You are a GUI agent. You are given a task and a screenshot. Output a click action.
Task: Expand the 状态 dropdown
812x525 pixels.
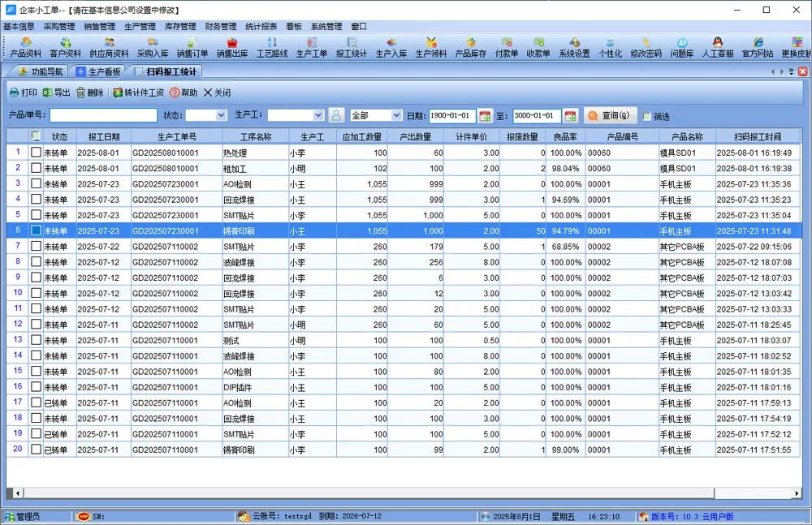(221, 115)
